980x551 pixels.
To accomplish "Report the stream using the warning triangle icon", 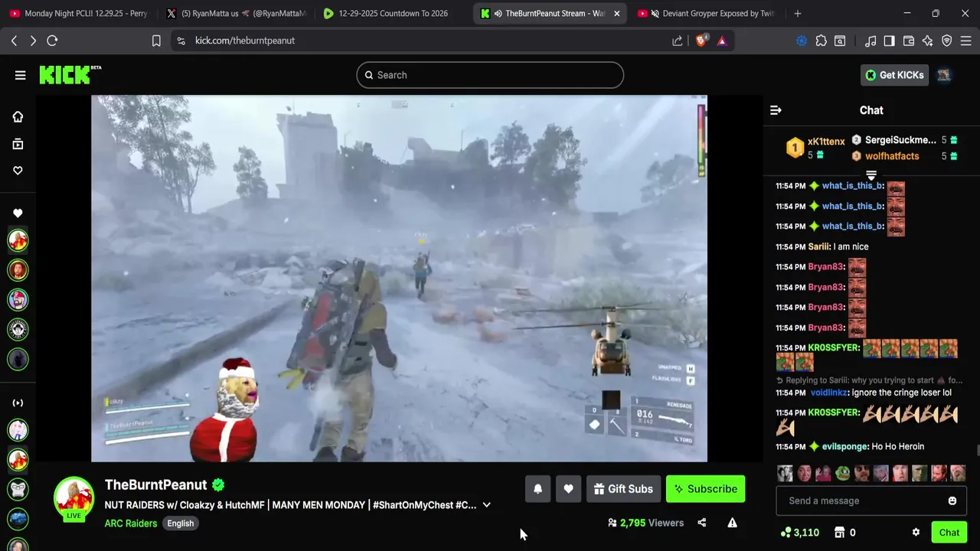I will pos(732,523).
